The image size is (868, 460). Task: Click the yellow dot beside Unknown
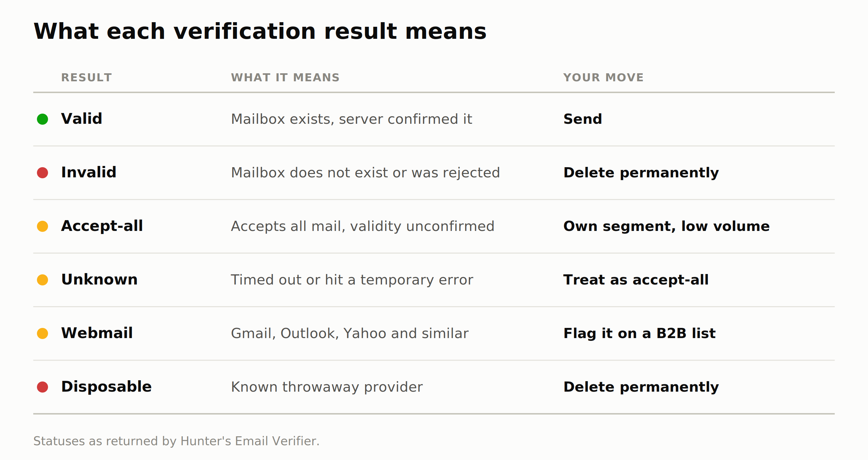click(42, 280)
